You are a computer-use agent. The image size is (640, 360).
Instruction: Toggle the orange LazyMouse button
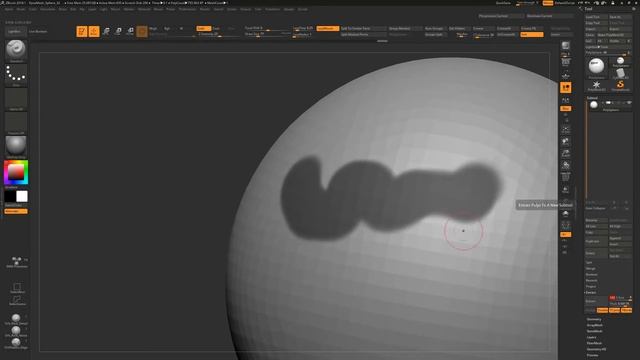point(328,29)
